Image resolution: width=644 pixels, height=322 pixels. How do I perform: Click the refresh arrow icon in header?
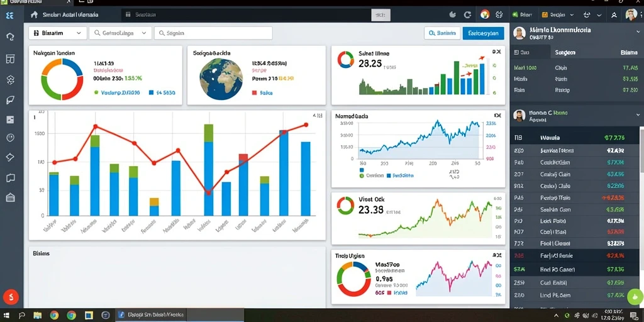(x=467, y=15)
